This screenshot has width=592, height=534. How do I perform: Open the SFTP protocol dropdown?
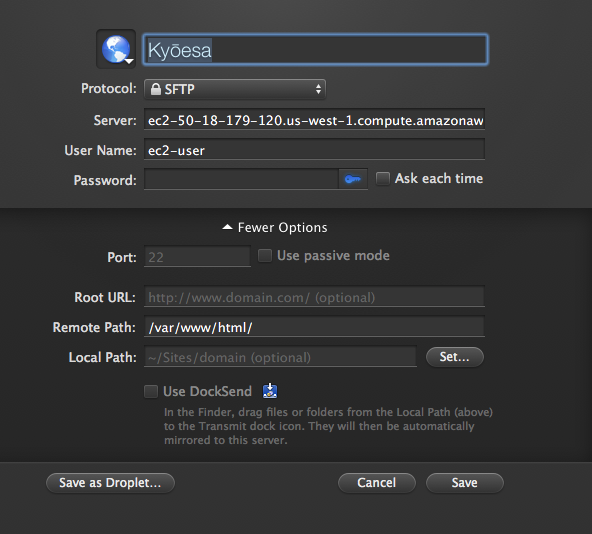point(235,89)
